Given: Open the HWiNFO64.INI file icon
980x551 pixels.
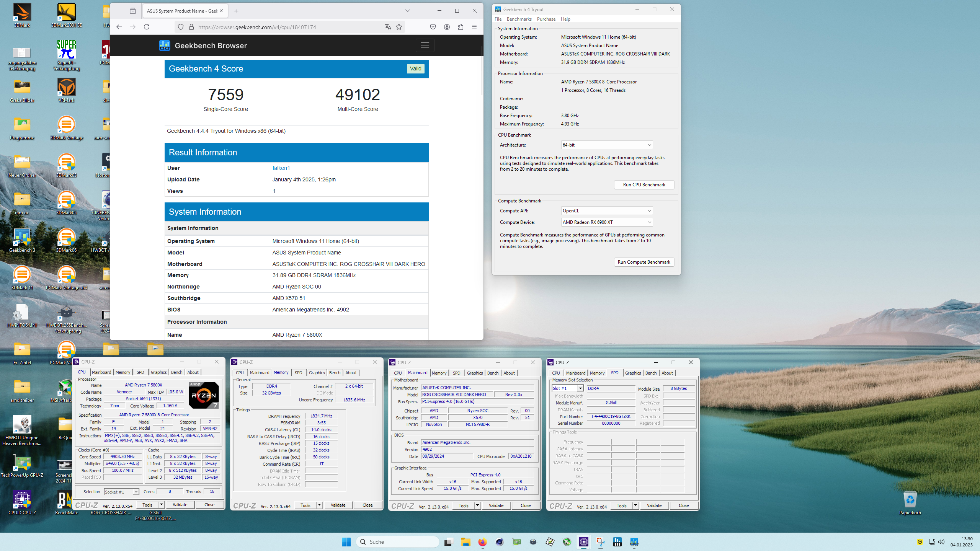Looking at the screenshot, I should [22, 315].
